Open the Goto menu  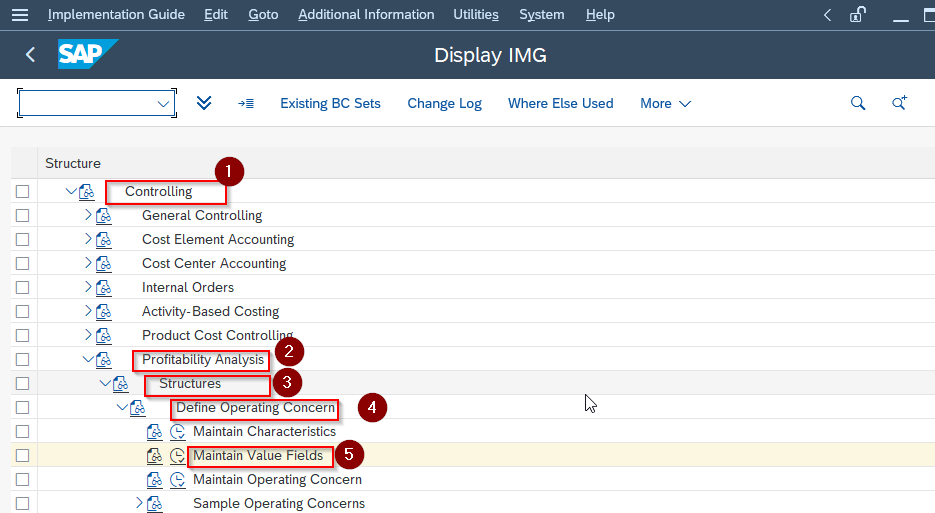263,14
